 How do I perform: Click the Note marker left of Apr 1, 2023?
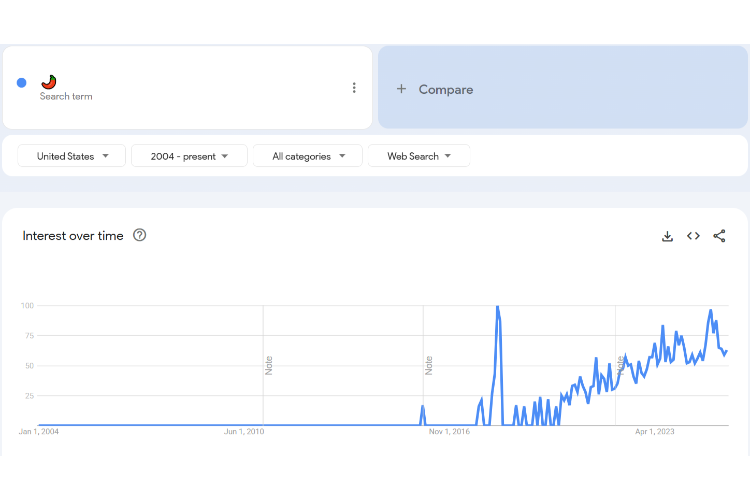[621, 365]
